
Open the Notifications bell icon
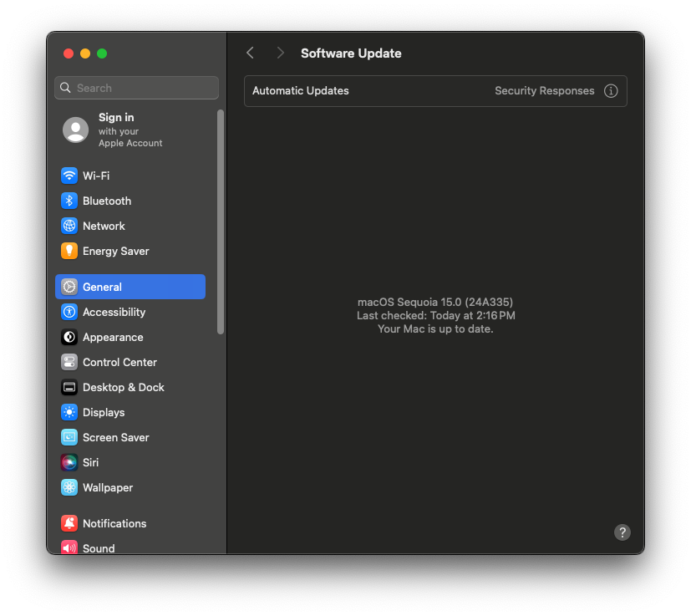(x=69, y=523)
